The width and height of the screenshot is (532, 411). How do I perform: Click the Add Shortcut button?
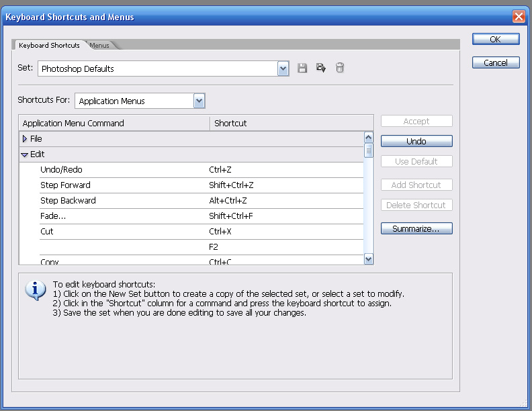[x=416, y=185]
